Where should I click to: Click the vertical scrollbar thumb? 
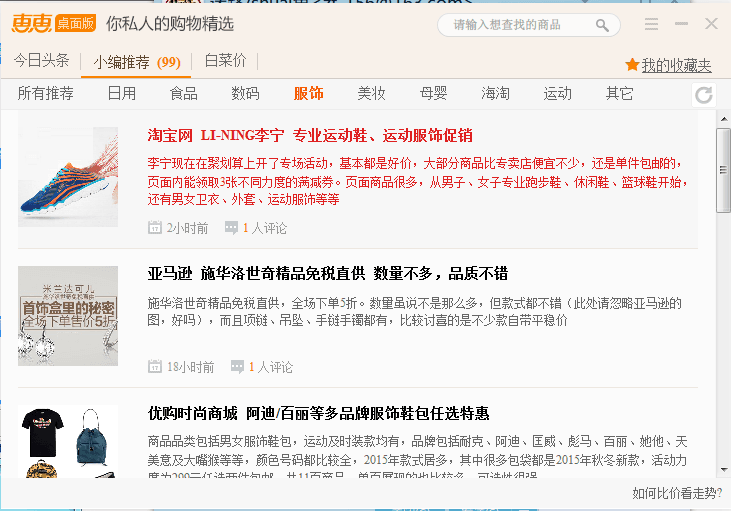pos(723,169)
